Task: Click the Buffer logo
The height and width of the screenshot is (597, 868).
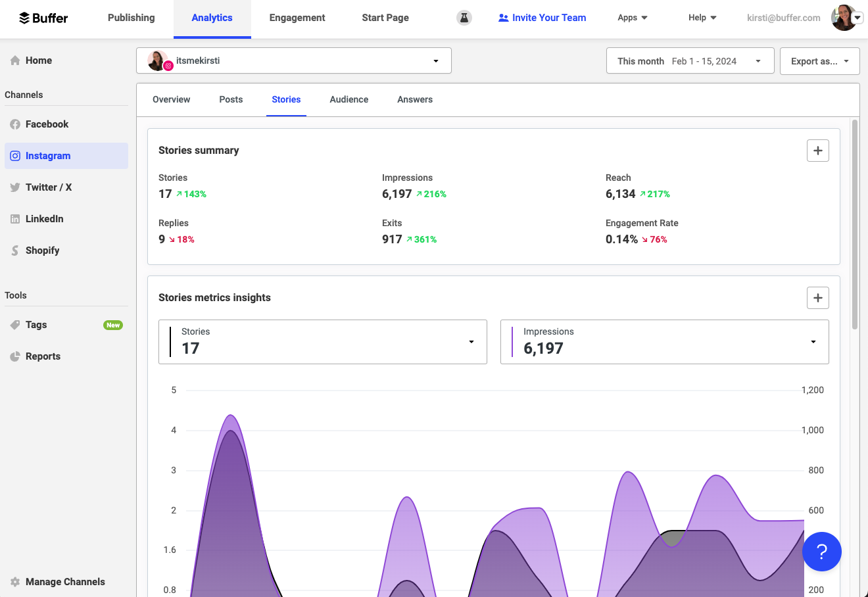Action: (42, 18)
